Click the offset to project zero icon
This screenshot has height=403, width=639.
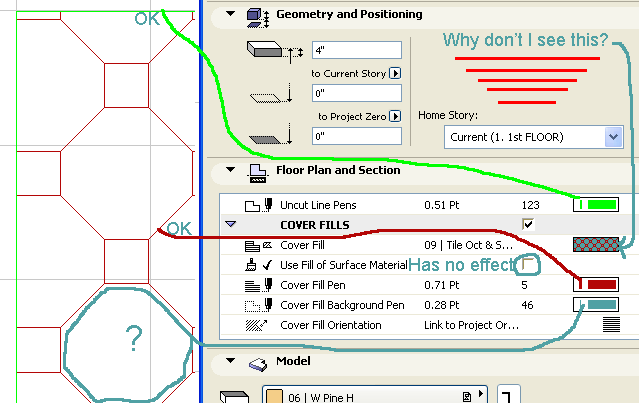[x=271, y=135]
